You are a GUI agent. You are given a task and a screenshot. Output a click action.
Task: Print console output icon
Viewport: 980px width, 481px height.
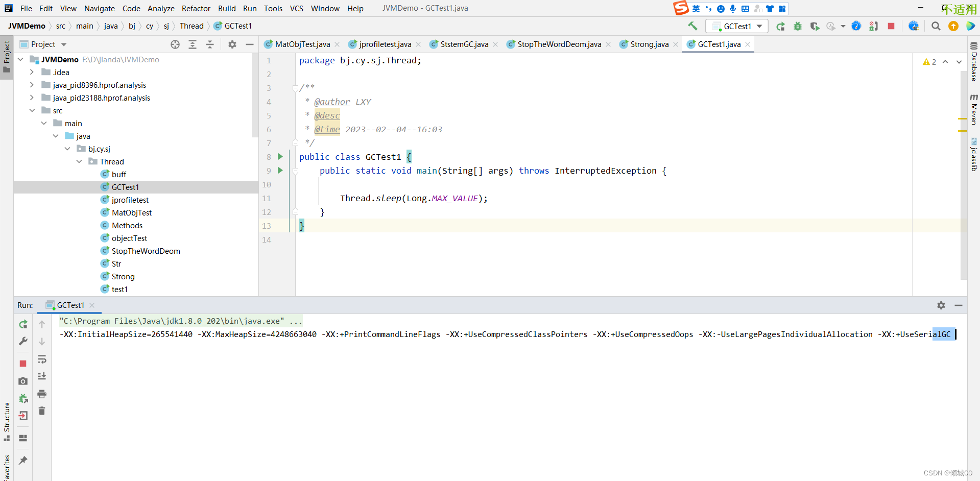(42, 394)
